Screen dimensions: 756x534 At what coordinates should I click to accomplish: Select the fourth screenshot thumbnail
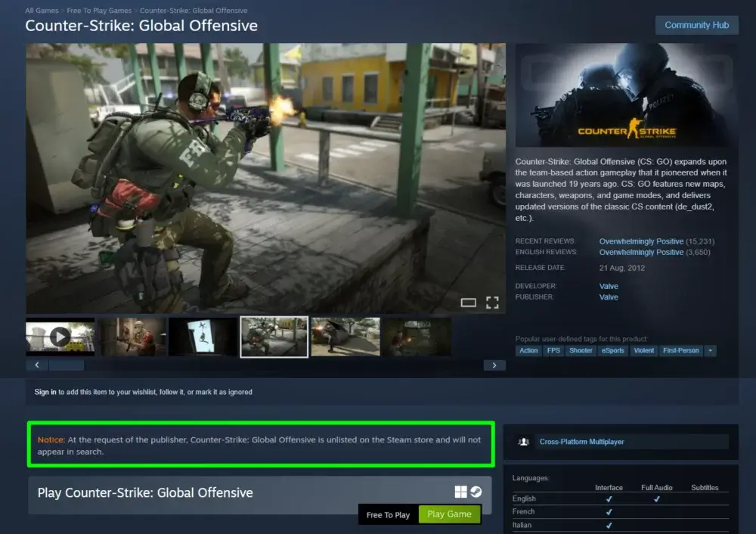pyautogui.click(x=274, y=337)
